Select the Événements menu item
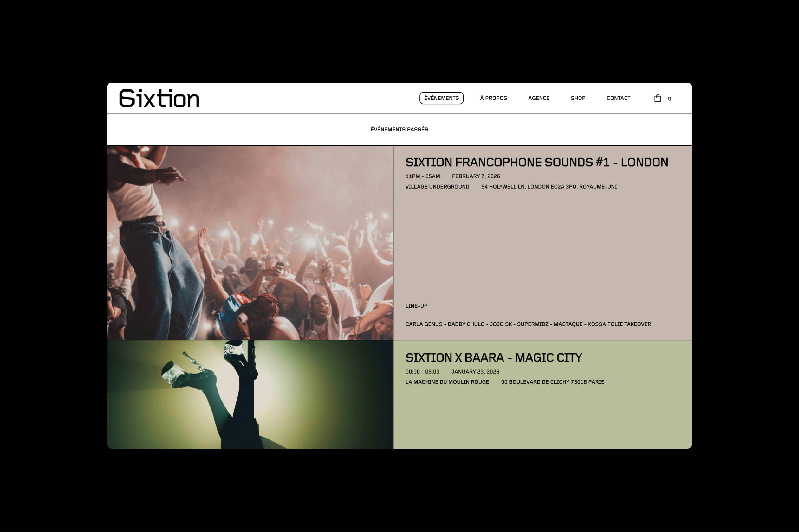Screen dimensions: 799x532 (x=441, y=98)
